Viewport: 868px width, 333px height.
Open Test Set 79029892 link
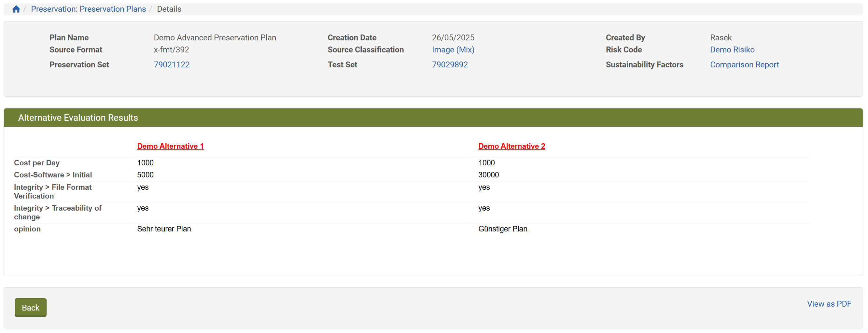450,64
